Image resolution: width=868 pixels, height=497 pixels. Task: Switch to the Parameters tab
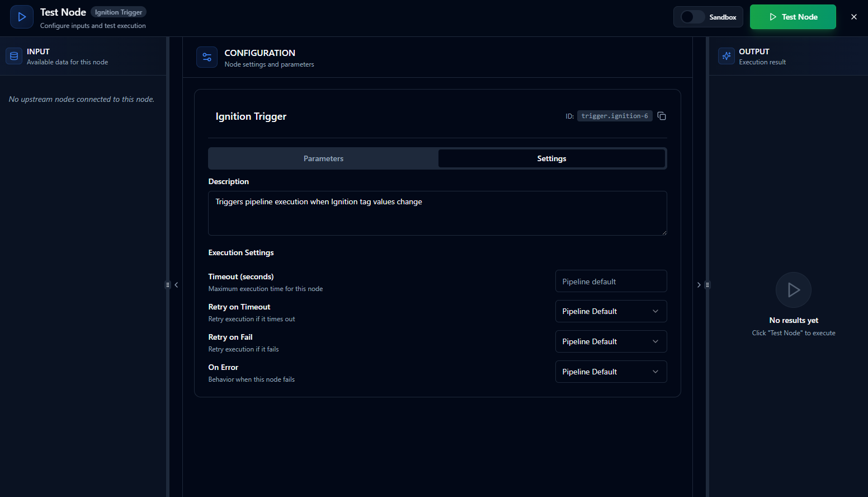click(323, 158)
